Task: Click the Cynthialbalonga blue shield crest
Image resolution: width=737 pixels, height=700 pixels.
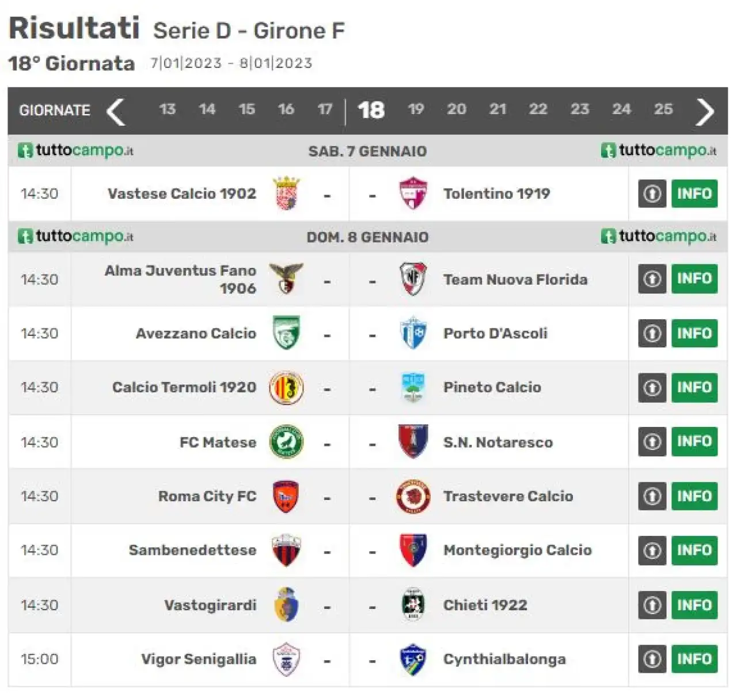Action: tap(413, 660)
